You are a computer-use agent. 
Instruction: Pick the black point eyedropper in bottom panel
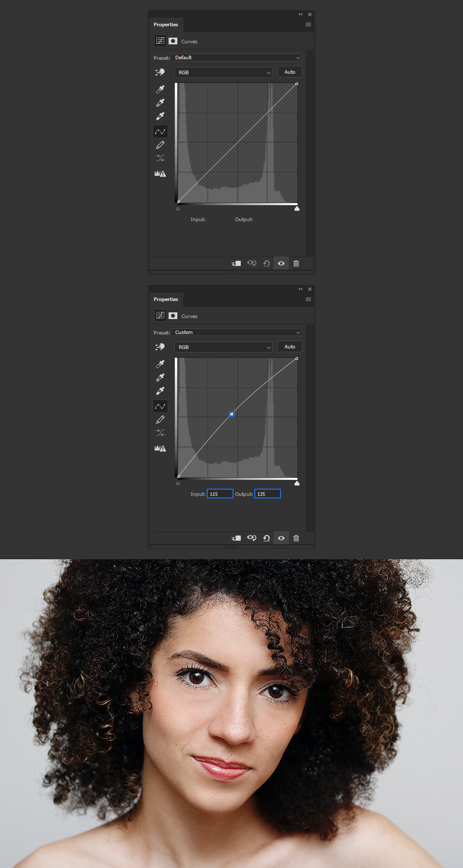(160, 364)
